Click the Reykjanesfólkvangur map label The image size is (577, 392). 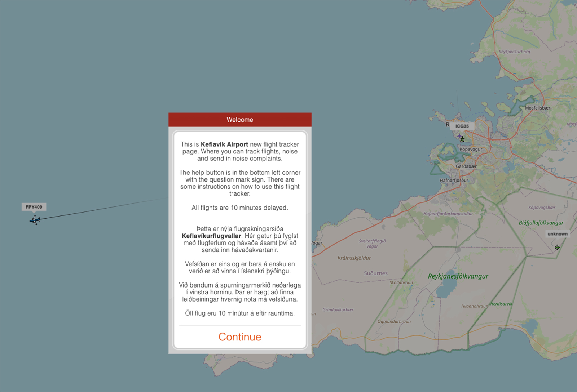click(x=458, y=276)
